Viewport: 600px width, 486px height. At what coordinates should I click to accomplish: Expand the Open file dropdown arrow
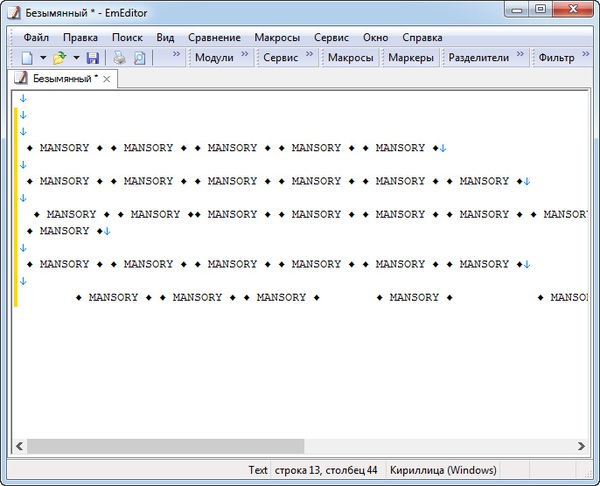pyautogui.click(x=76, y=58)
